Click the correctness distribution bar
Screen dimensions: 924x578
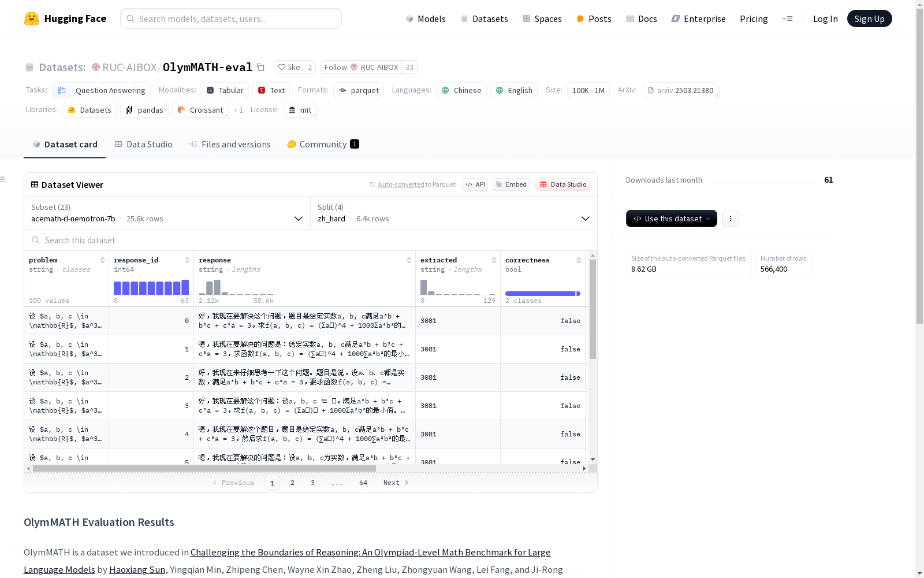click(543, 294)
